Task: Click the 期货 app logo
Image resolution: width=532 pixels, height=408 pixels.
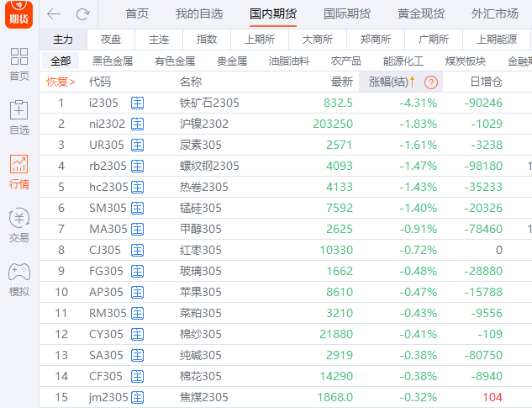Action: point(18,14)
